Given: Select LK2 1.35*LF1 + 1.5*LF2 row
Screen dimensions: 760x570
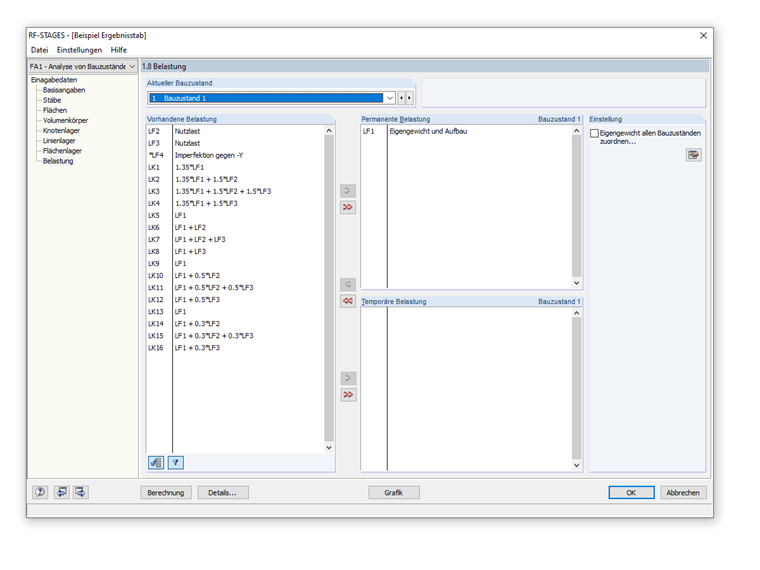Looking at the screenshot, I should coord(235,179).
